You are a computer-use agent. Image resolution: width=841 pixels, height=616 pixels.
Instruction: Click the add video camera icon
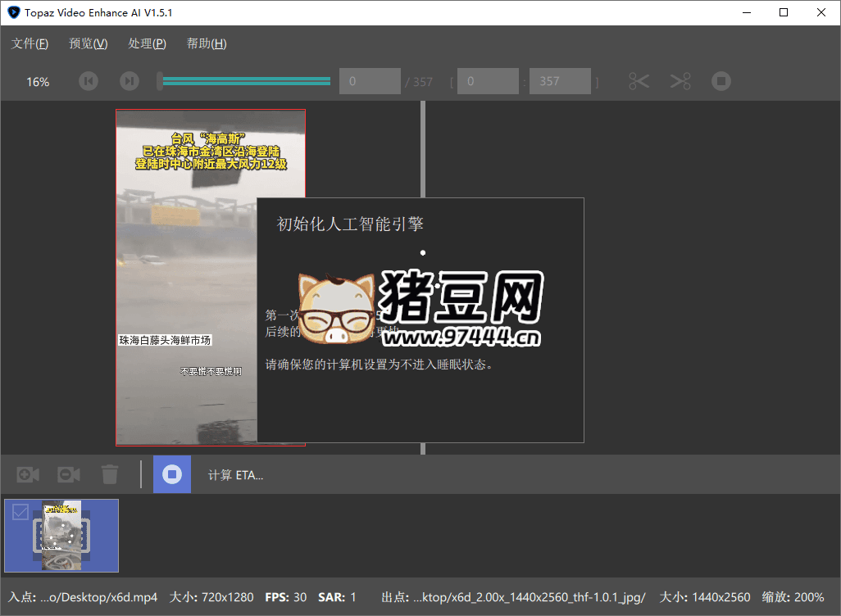pyautogui.click(x=29, y=474)
